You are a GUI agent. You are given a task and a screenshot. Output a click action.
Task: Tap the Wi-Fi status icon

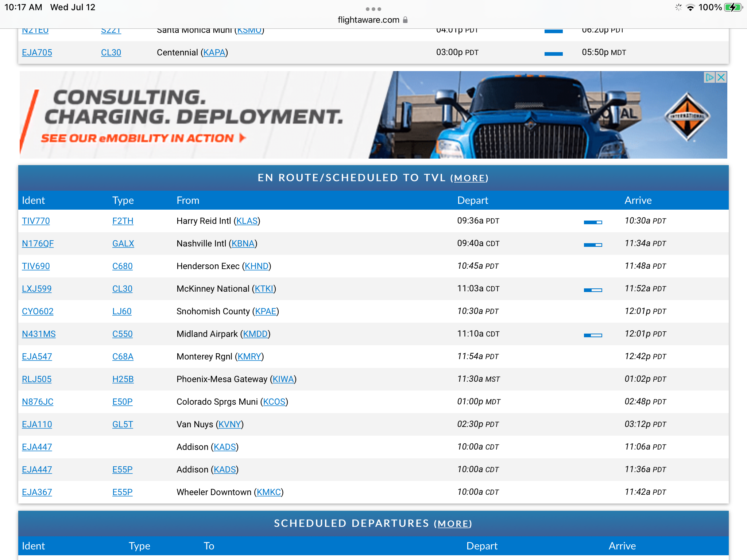[690, 7]
